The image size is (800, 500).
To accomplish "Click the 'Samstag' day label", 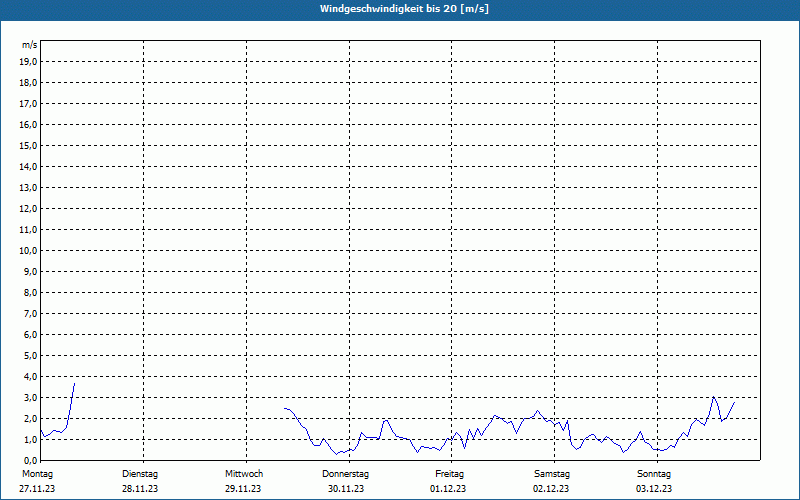I will click(x=552, y=474).
